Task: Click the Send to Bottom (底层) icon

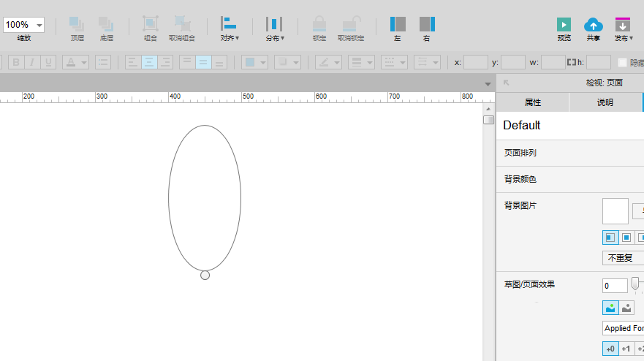Action: point(106,24)
